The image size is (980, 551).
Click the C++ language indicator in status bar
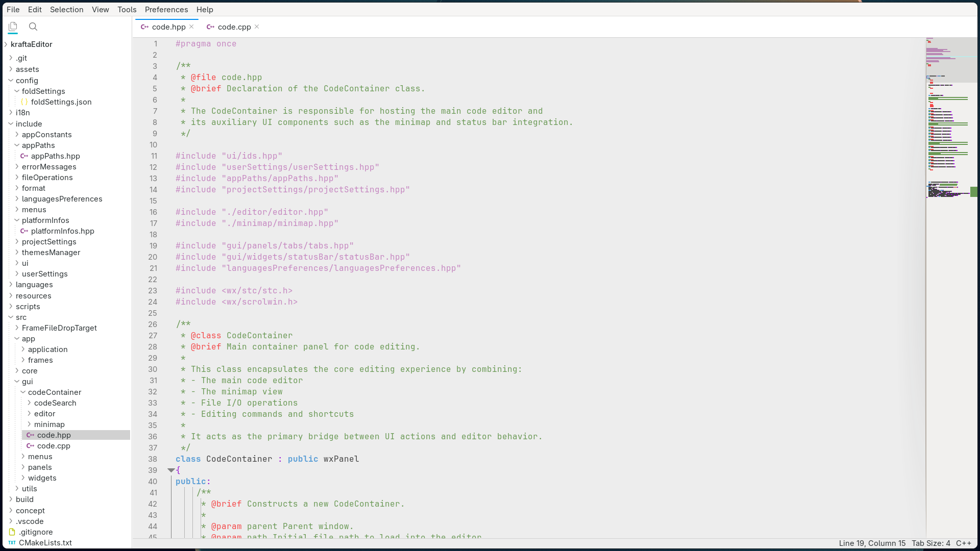tap(963, 543)
